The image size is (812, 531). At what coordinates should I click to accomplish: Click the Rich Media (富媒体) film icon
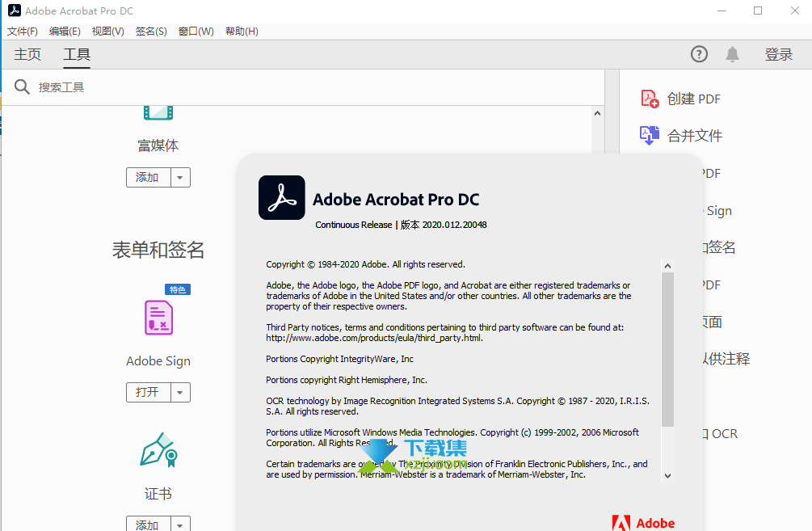pos(158,112)
